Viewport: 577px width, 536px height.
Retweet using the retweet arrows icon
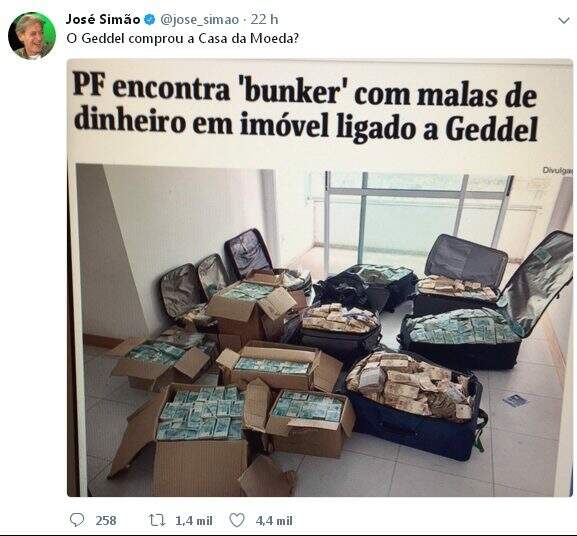pos(157,521)
